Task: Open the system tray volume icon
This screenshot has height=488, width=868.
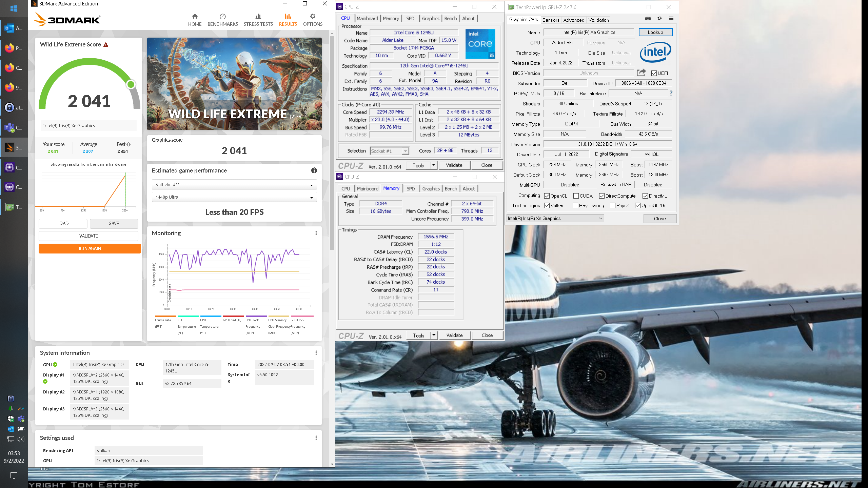Action: click(21, 439)
